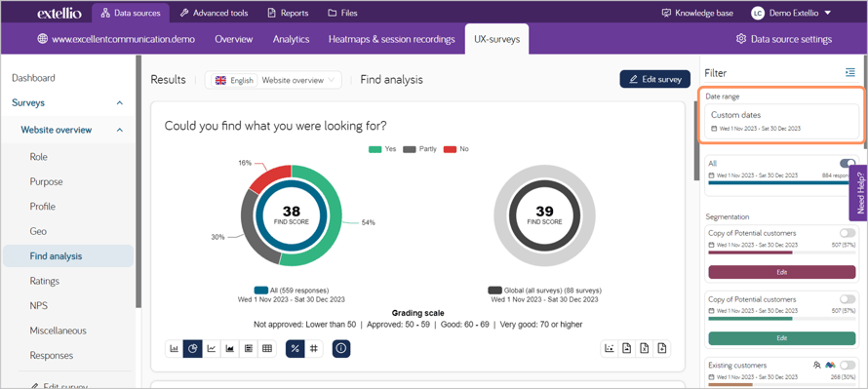
Task: Click the green Yes legend swatch
Action: click(375, 149)
